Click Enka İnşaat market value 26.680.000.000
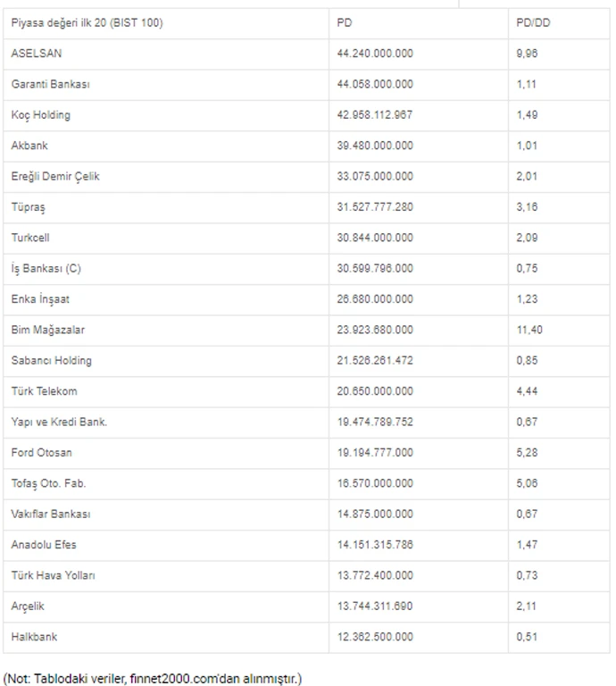This screenshot has height=686, width=616. click(375, 299)
